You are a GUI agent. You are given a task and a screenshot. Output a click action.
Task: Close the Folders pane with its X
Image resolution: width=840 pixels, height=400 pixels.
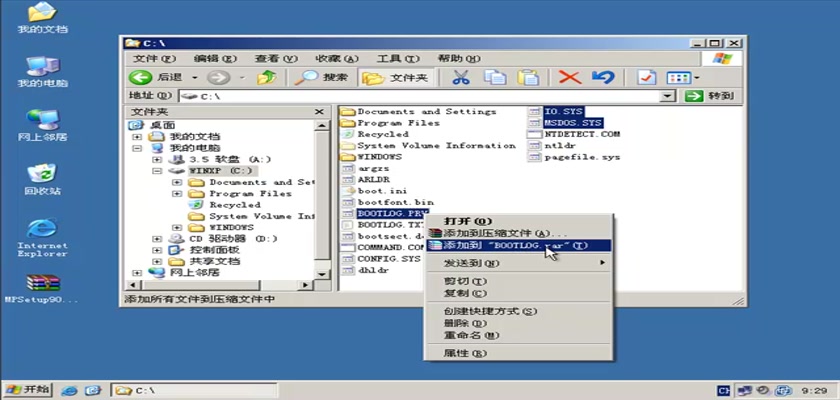point(319,112)
